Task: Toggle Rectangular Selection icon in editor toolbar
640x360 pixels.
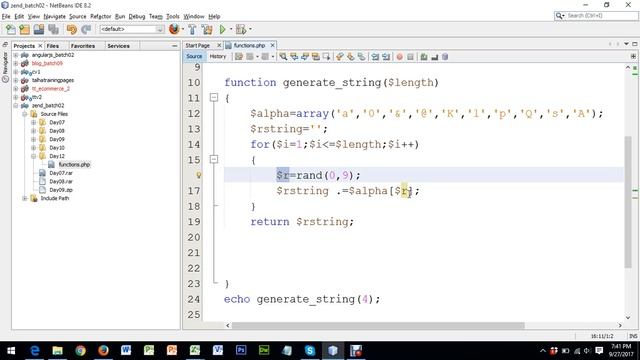Action: click(327, 57)
